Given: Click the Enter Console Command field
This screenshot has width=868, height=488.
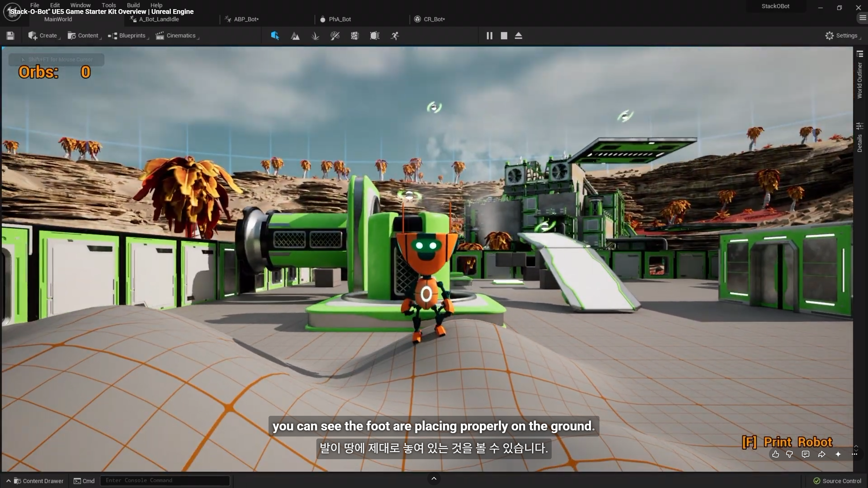Looking at the screenshot, I should pyautogui.click(x=165, y=481).
